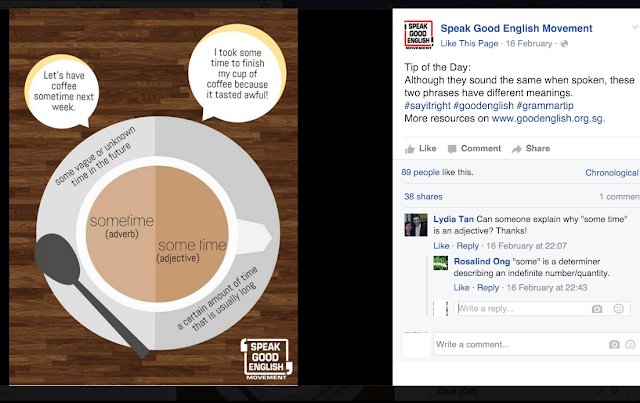This screenshot has height=403, width=640.
Task: Open Lydia Tan's profile picture
Action: 416,225
